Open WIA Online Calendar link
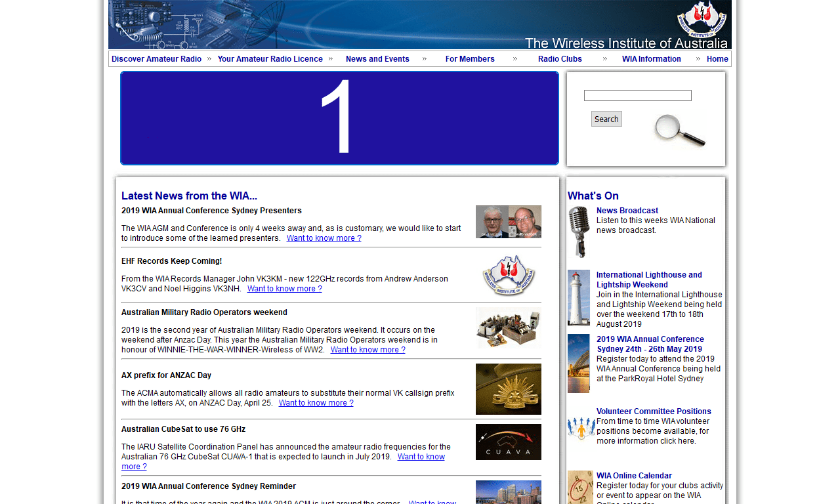 [634, 476]
